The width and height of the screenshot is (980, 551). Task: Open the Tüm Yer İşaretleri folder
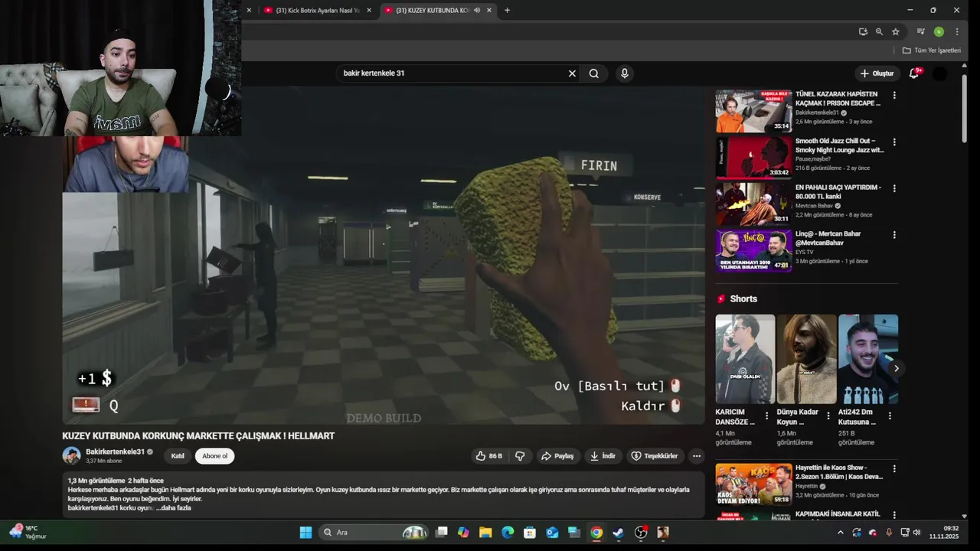[932, 51]
